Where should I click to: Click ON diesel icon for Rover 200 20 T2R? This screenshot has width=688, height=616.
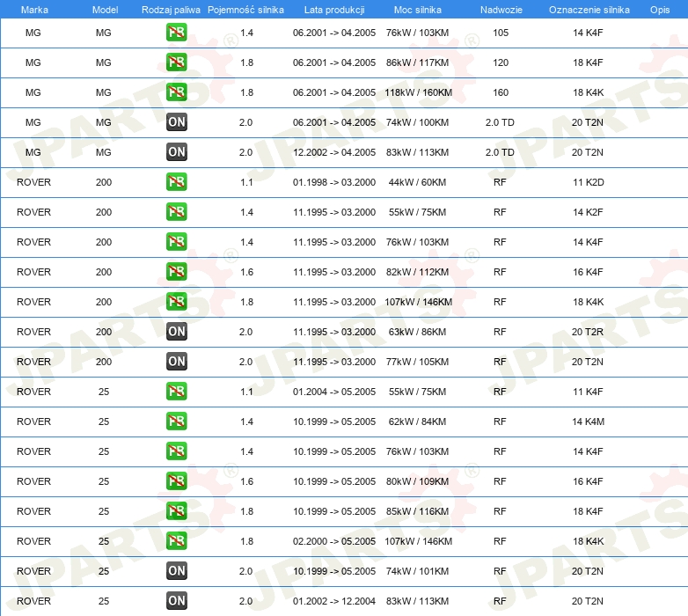tap(176, 332)
